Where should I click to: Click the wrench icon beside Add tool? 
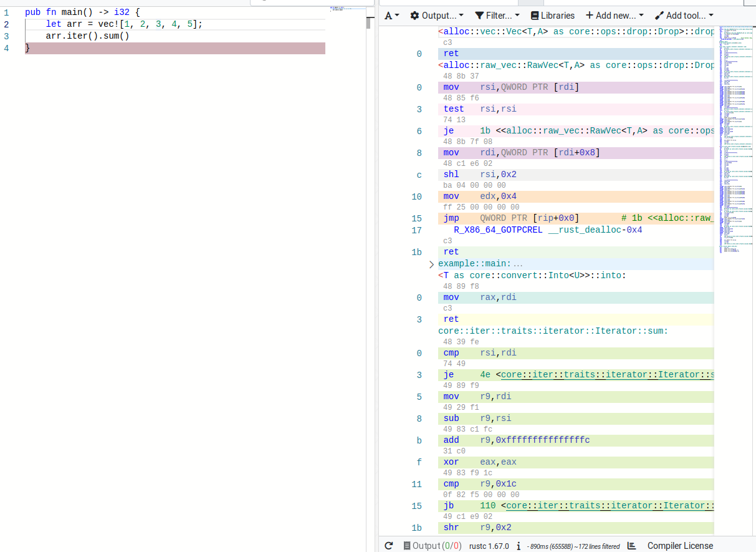659,16
